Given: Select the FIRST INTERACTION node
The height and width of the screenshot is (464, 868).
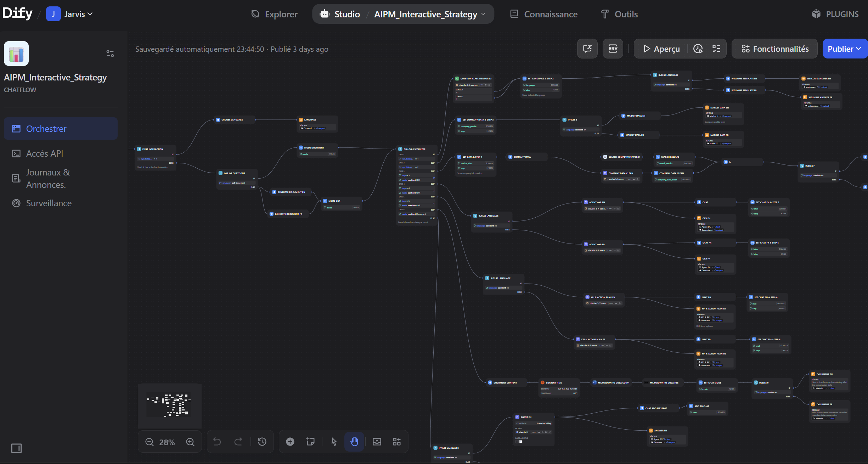Looking at the screenshot, I should pyautogui.click(x=156, y=158).
